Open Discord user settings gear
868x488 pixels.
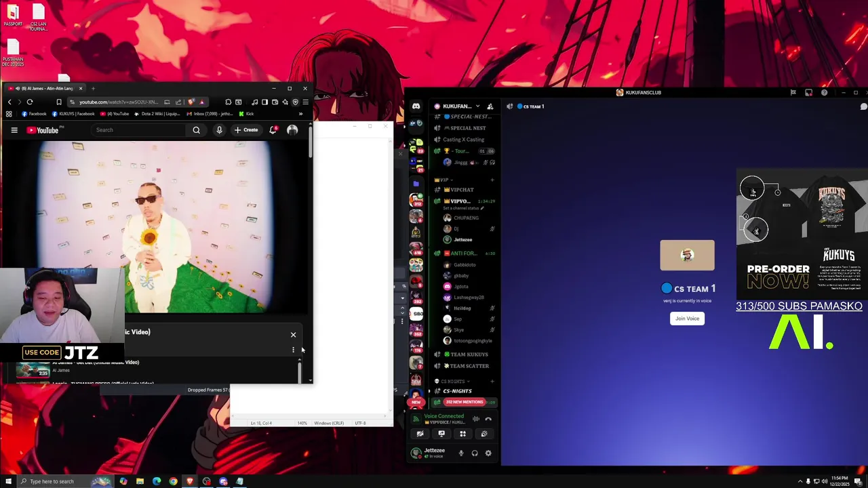[488, 453]
